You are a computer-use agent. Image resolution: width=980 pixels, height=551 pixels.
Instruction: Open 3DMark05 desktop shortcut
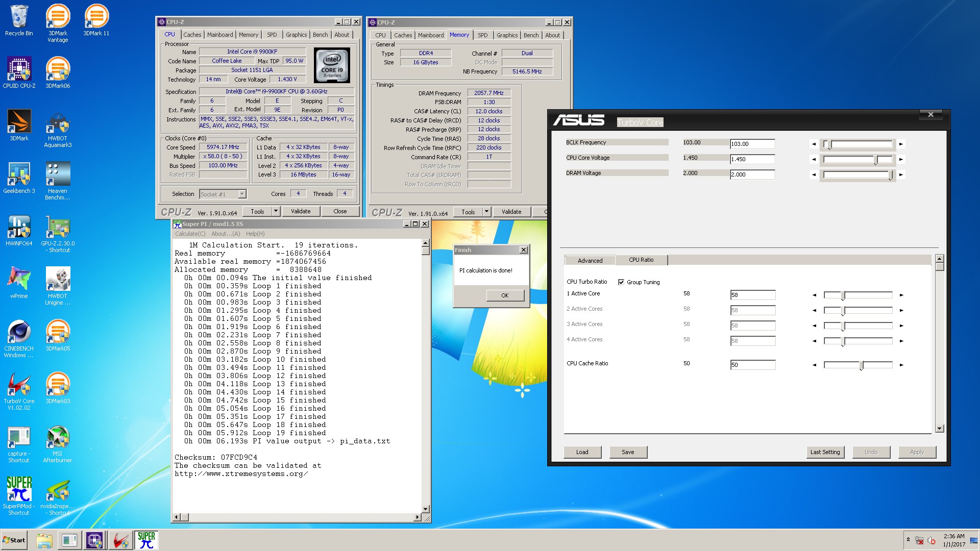[58, 336]
